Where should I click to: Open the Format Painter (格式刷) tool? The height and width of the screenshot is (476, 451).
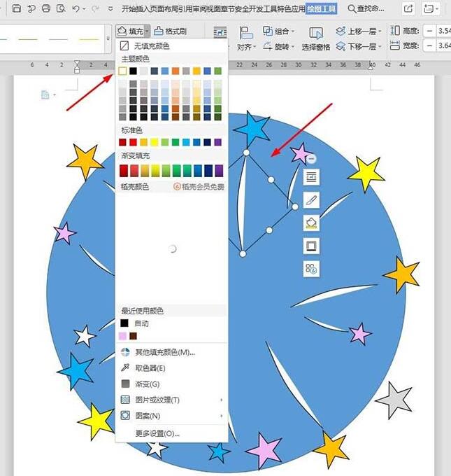point(171,31)
